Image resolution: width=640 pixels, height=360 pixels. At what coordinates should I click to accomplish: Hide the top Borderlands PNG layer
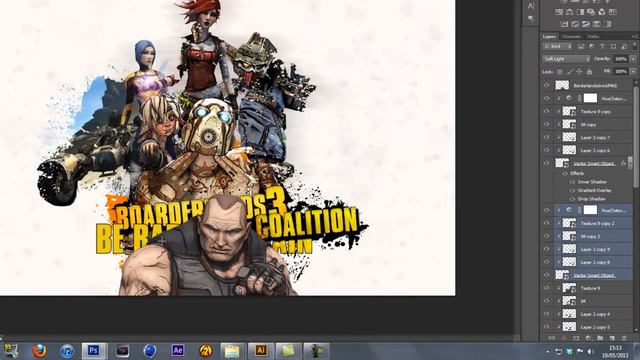(x=547, y=85)
